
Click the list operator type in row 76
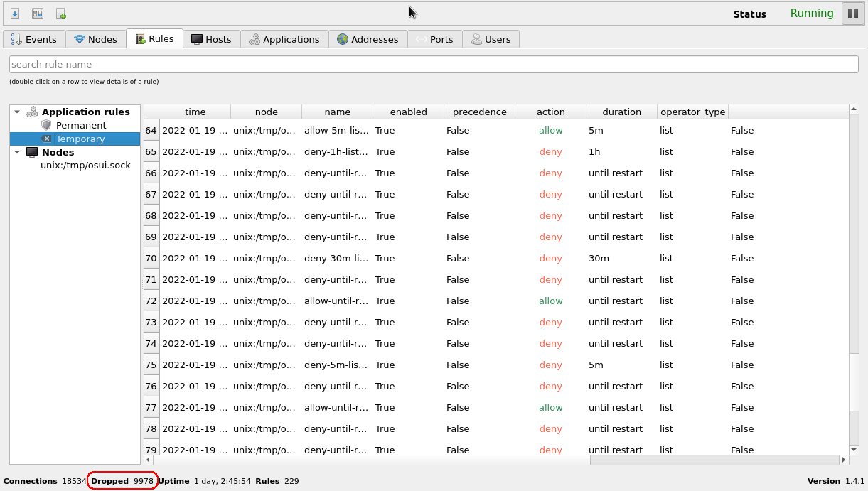pyautogui.click(x=692, y=387)
